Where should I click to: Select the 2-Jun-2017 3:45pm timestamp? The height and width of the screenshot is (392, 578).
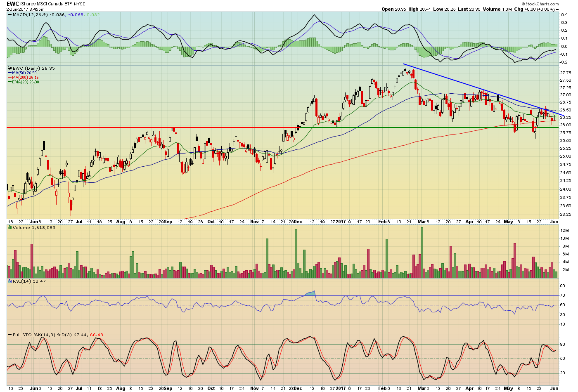pyautogui.click(x=25, y=9)
